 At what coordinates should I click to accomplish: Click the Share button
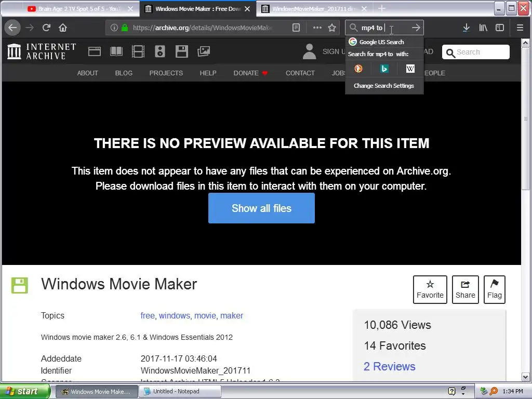coord(465,289)
